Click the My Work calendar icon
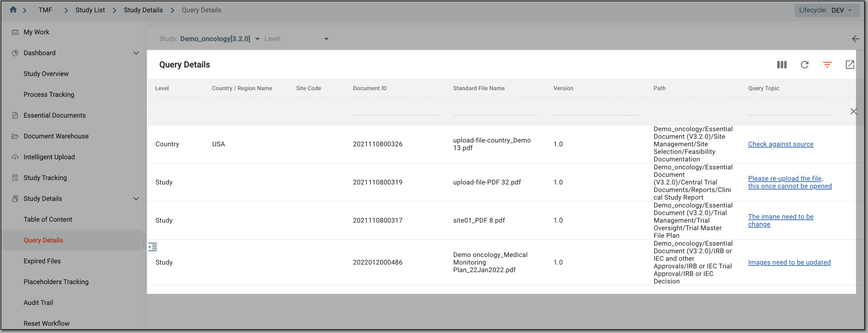This screenshot has width=868, height=333. pos(15,32)
